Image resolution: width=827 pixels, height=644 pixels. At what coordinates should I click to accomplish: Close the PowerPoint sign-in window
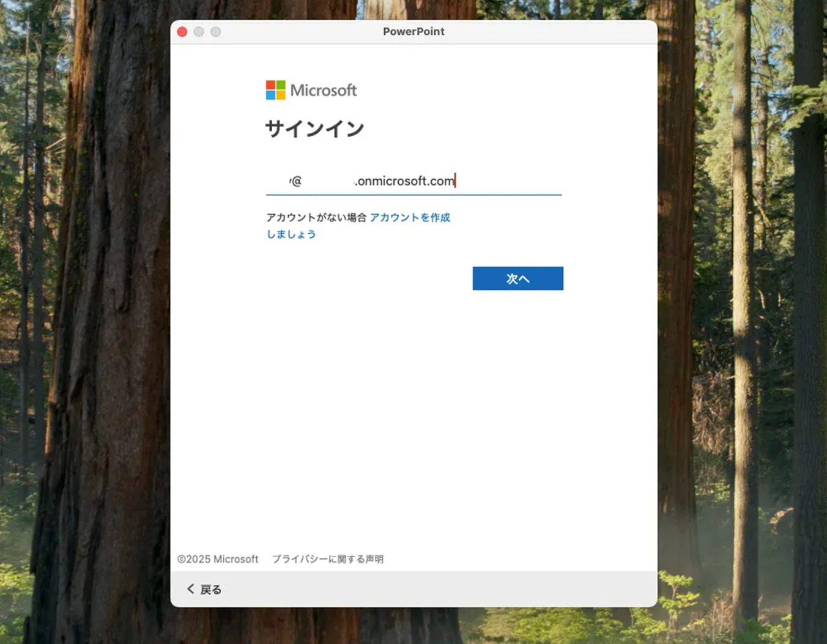coord(182,32)
